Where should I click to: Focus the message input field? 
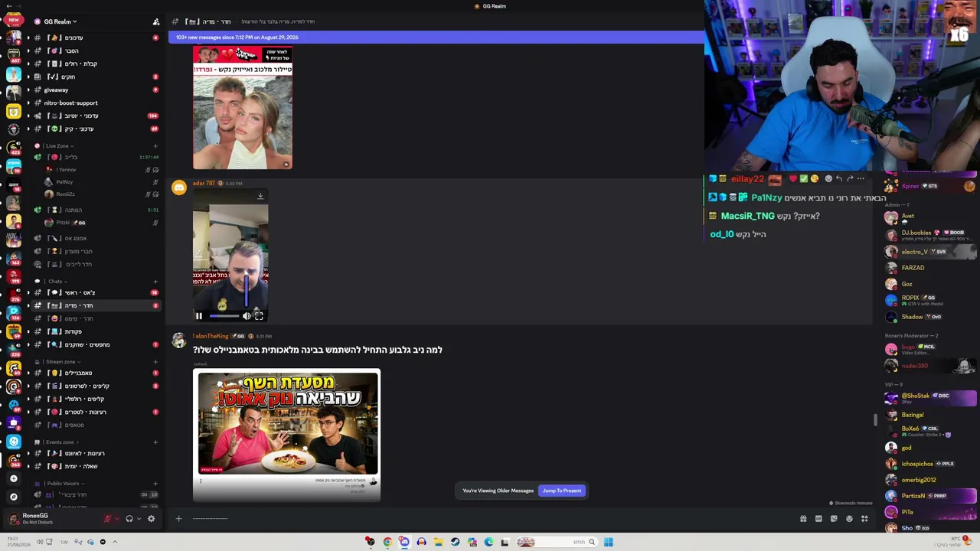click(490, 519)
